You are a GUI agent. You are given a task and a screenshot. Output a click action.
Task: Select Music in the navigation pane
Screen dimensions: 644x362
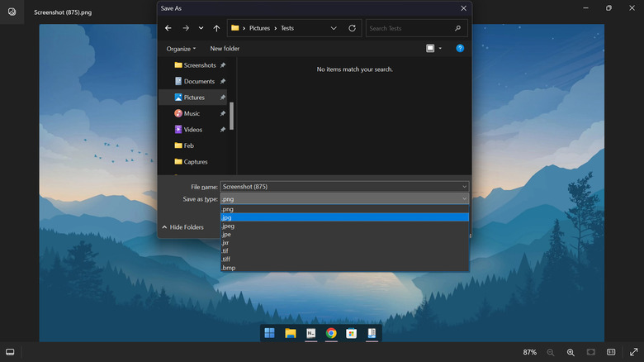point(192,113)
